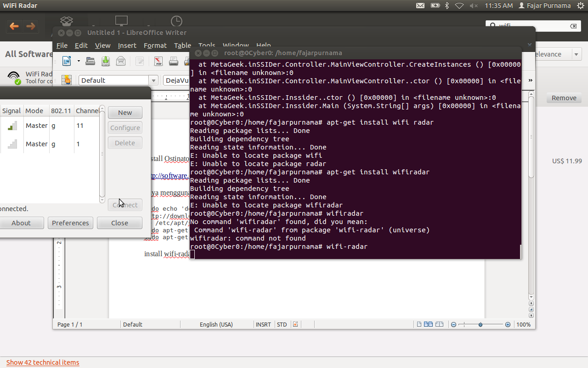
Task: Open the By Relevance sort dropdown
Action: click(577, 54)
